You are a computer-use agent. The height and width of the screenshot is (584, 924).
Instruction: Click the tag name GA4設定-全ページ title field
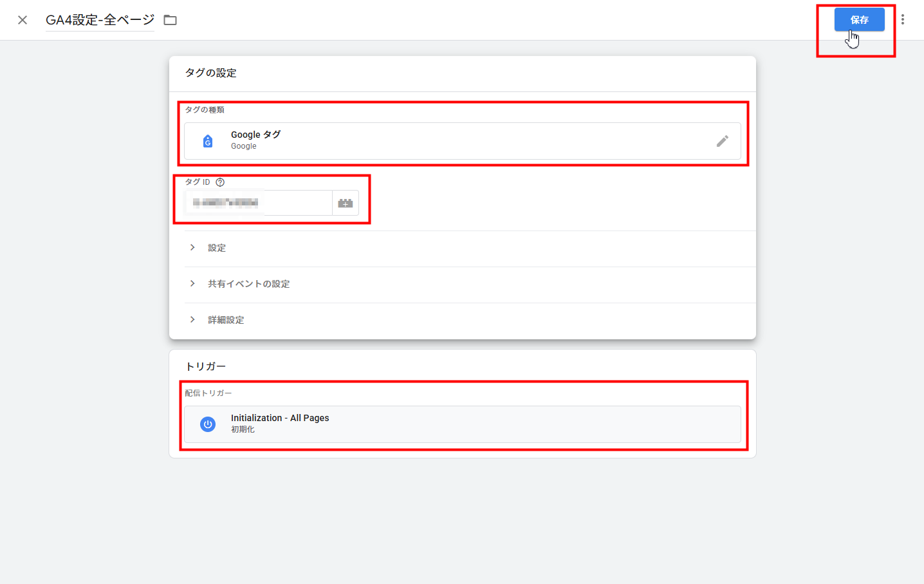pos(100,20)
